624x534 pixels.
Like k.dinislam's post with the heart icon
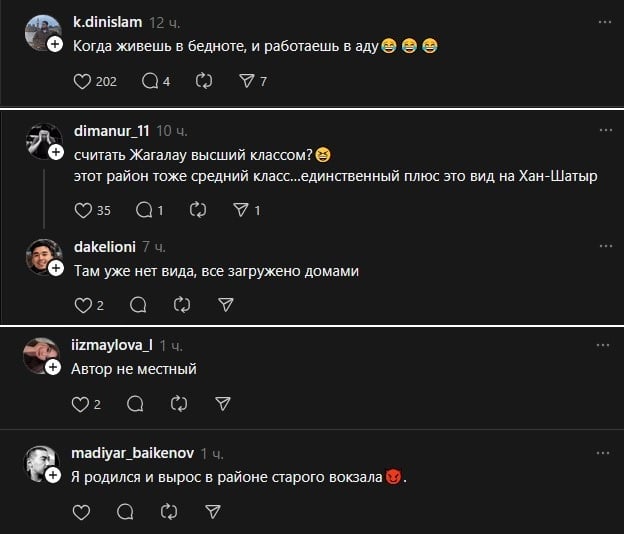[x=82, y=81]
